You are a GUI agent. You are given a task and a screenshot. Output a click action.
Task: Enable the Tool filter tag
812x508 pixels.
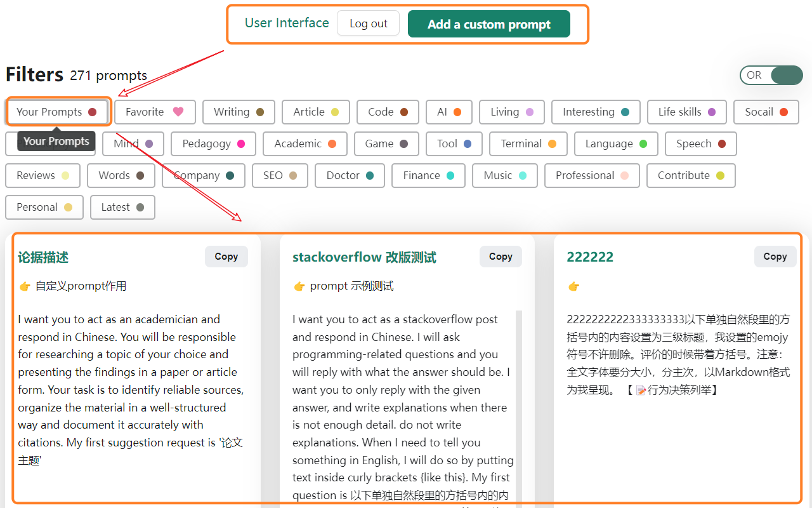[454, 144]
